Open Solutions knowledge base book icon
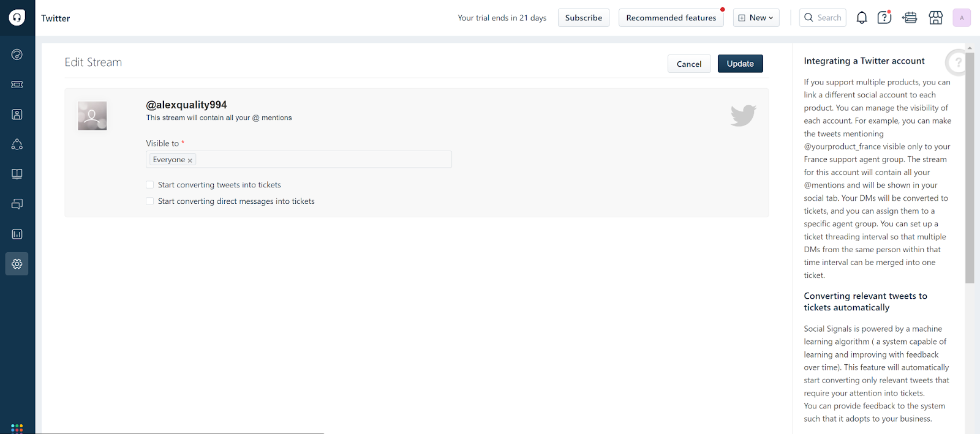980x434 pixels. click(17, 174)
